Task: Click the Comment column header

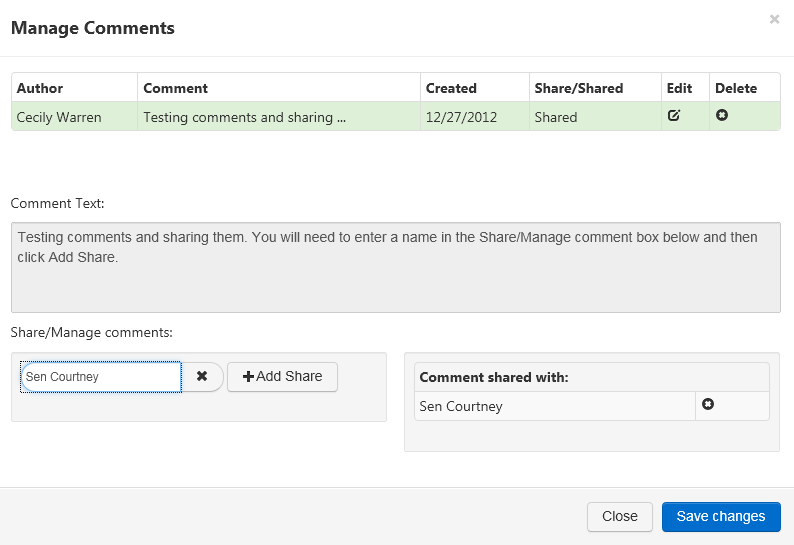Action: (x=279, y=88)
